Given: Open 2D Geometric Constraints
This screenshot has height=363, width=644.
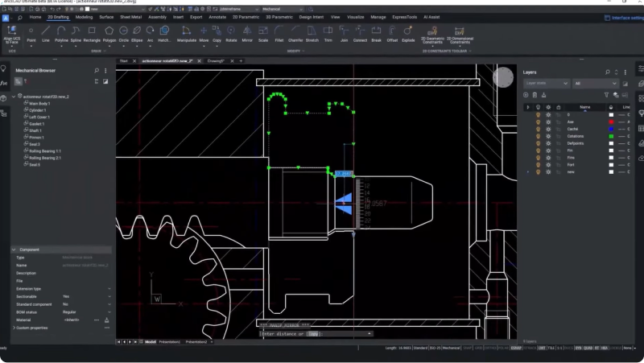Looking at the screenshot, I should tap(432, 35).
